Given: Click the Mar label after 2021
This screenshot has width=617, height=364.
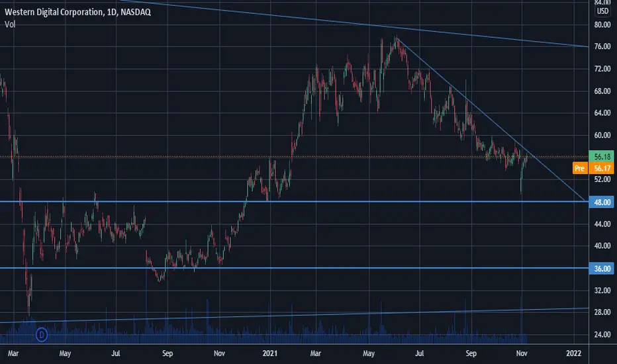Looking at the screenshot, I should tap(316, 353).
